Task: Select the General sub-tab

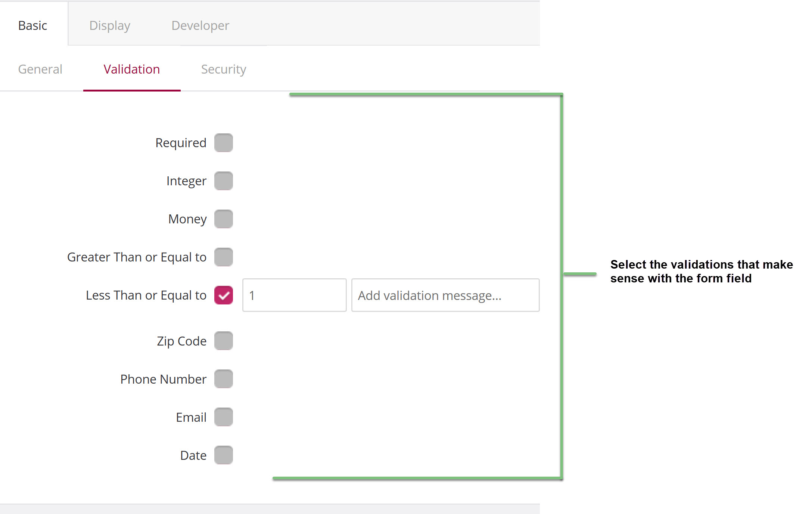Action: (x=40, y=69)
